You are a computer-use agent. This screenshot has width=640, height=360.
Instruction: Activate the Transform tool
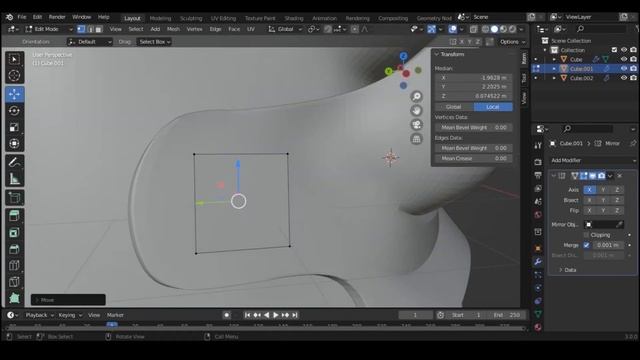14,144
